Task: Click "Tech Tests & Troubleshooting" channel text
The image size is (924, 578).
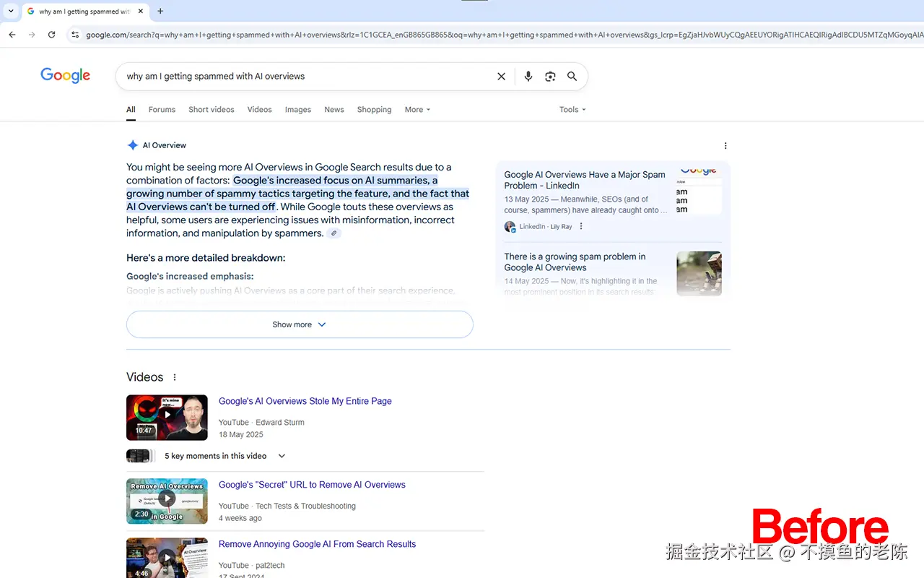Action: [x=305, y=506]
